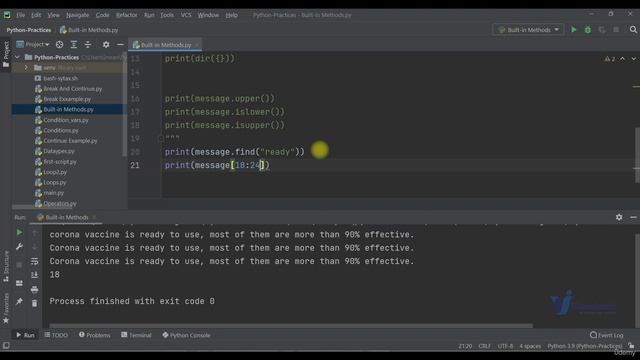Open the Window menu

click(x=208, y=15)
